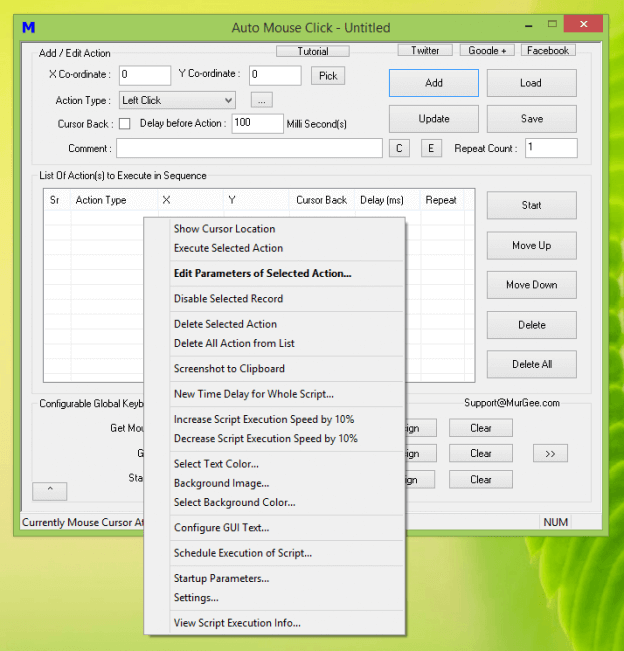
Task: Open the Action Type dropdown
Action: (177, 100)
